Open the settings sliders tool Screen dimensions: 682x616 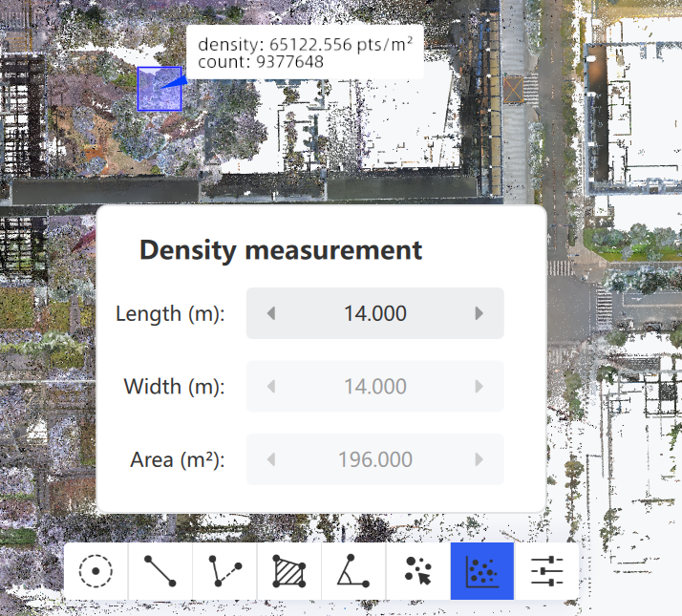546,571
